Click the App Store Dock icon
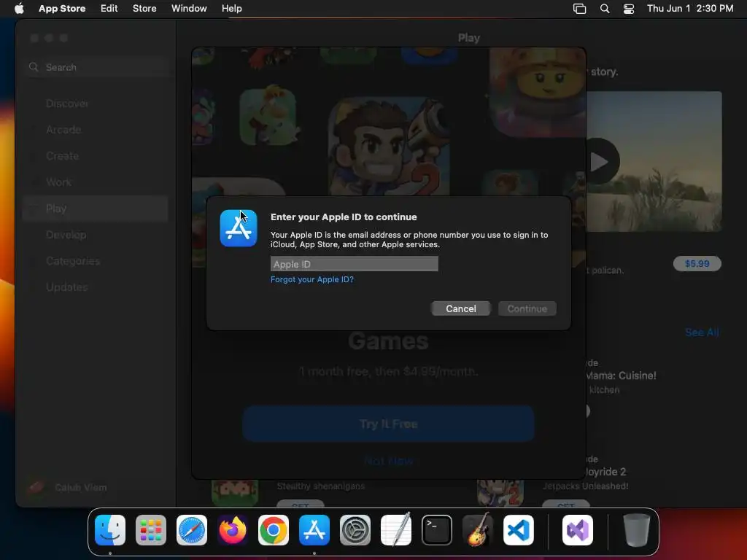 [314, 530]
